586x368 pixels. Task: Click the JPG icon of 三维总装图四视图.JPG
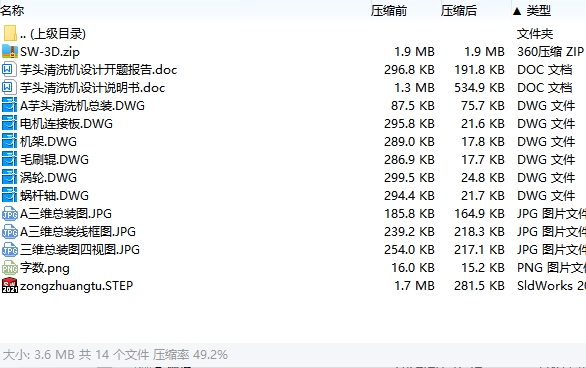[x=10, y=249]
